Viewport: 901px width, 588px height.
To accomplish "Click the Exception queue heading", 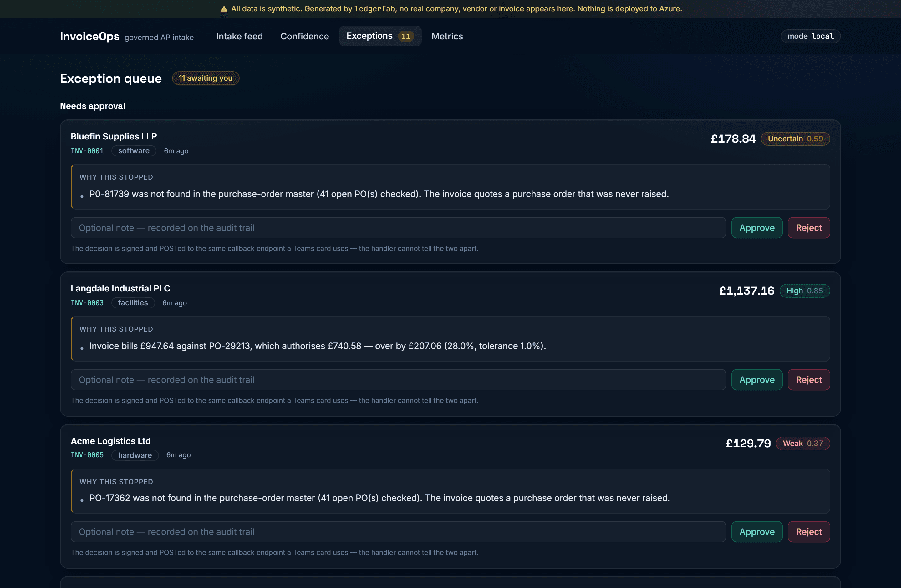I will tap(111, 78).
